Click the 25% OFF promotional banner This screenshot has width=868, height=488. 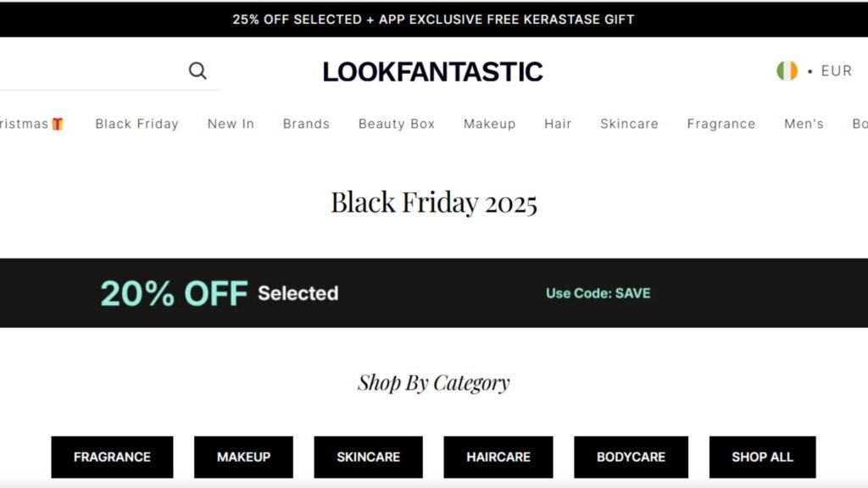tap(434, 19)
